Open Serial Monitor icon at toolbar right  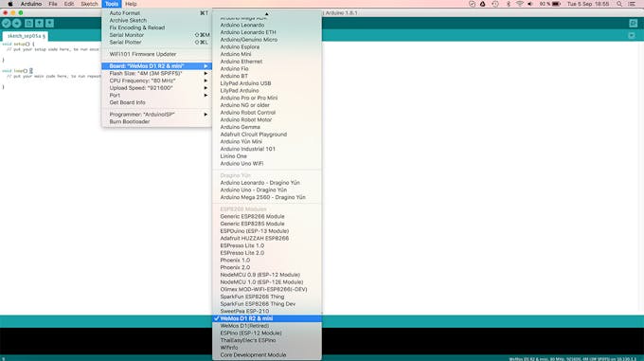coord(633,24)
